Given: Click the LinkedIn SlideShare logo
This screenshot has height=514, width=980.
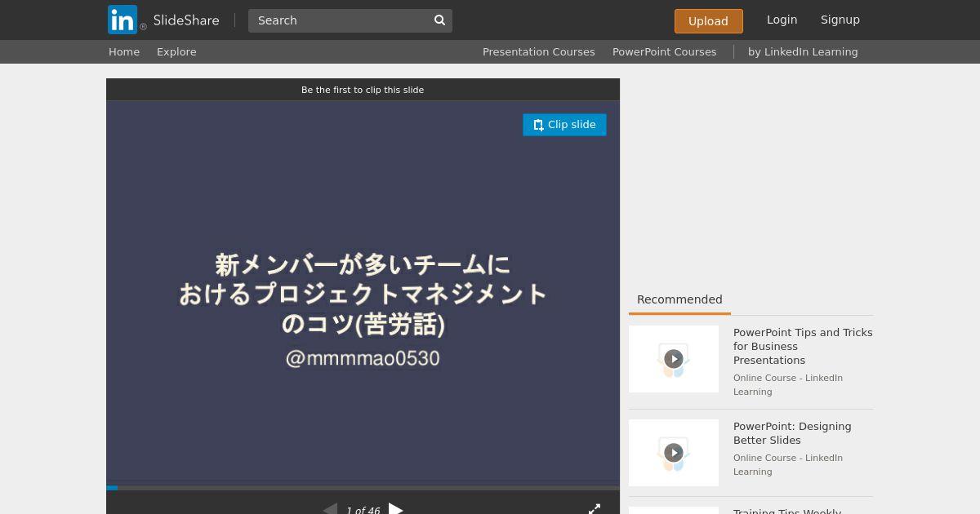Looking at the screenshot, I should (163, 20).
